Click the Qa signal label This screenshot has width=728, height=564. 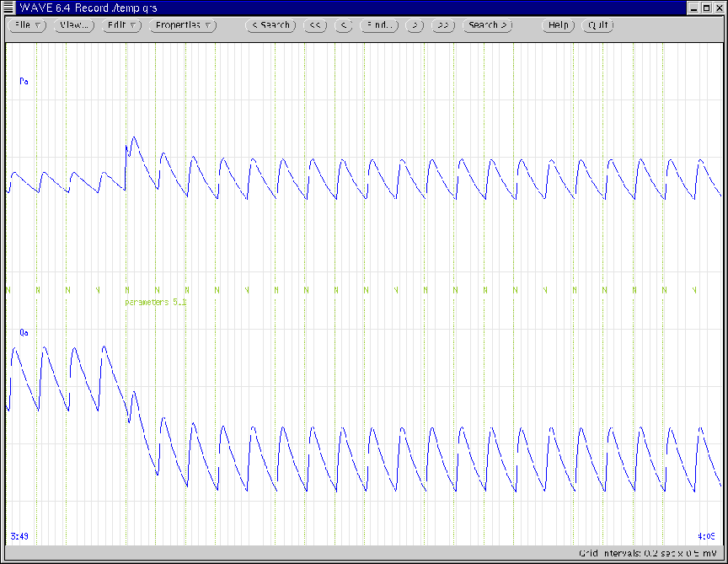coord(24,333)
